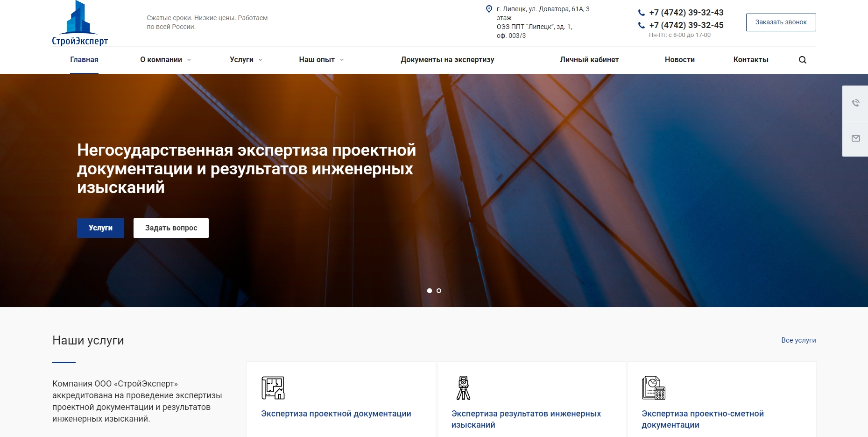868x437 pixels.
Task: Click the slogan Сжатые сроки. Низкие цены
Action: click(207, 22)
